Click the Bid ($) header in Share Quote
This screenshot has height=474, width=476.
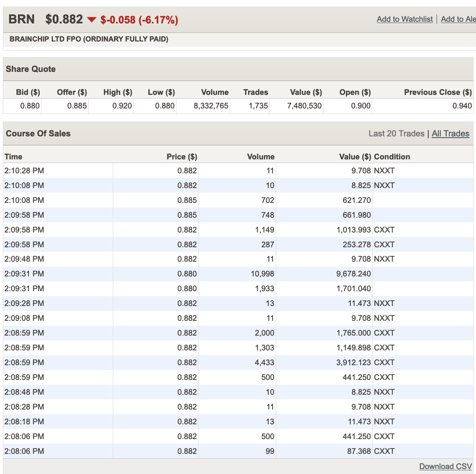pyautogui.click(x=28, y=92)
